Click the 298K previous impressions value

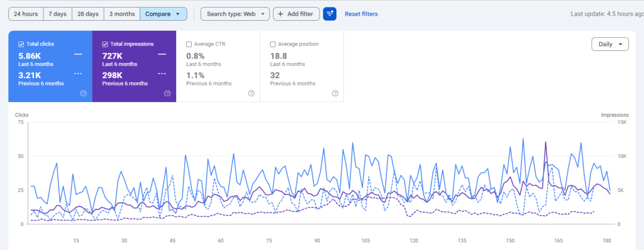113,76
